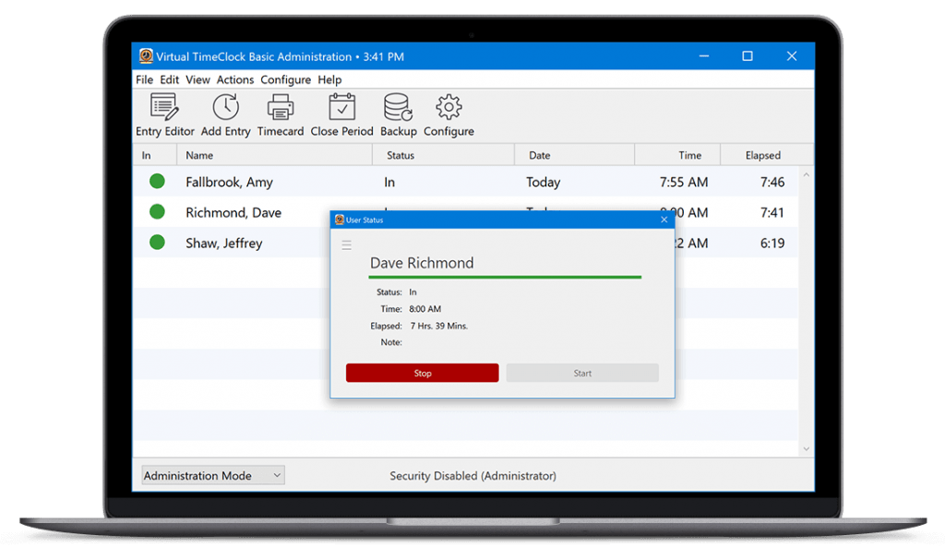Click Amy Fallbrook's green status dot

pos(157,181)
